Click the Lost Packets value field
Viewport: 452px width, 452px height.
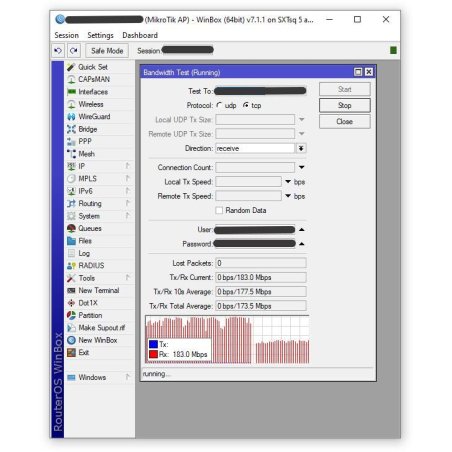point(261,263)
